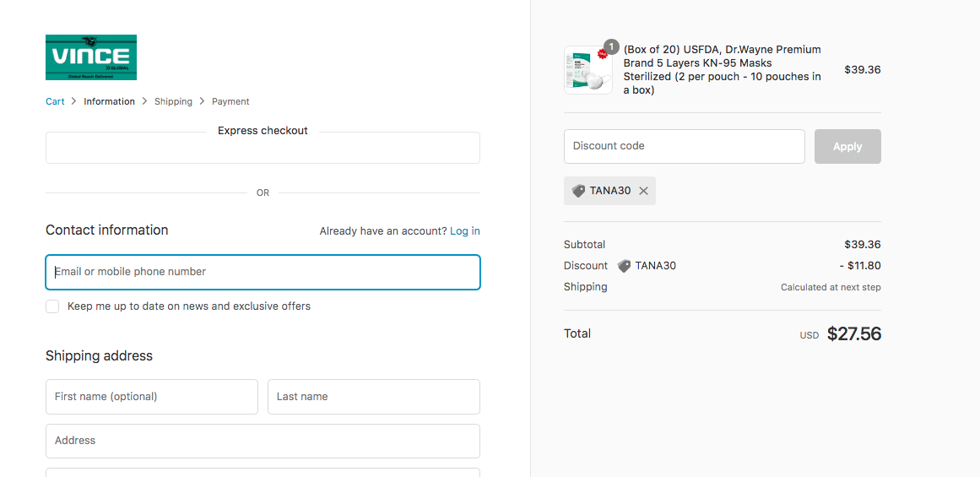The image size is (980, 477).
Task: Focus the Discount code field
Action: click(684, 146)
